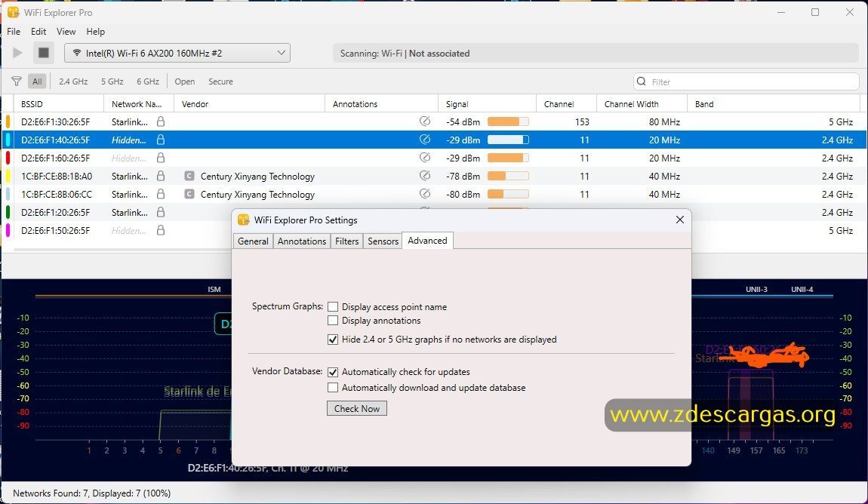Click red color swatch for D2:E6:F1:60:26:5F
Screen dimensions: 868x504
8,158
